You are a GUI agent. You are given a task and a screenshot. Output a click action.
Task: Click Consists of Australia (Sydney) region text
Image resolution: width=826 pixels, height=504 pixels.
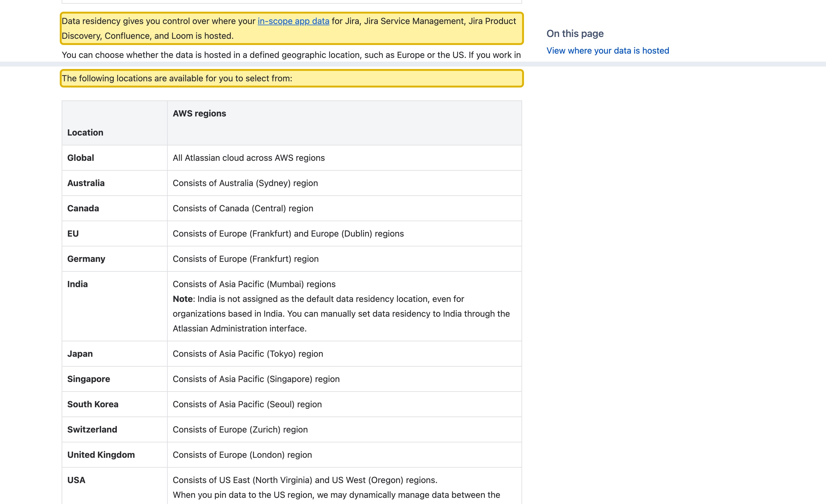click(245, 183)
